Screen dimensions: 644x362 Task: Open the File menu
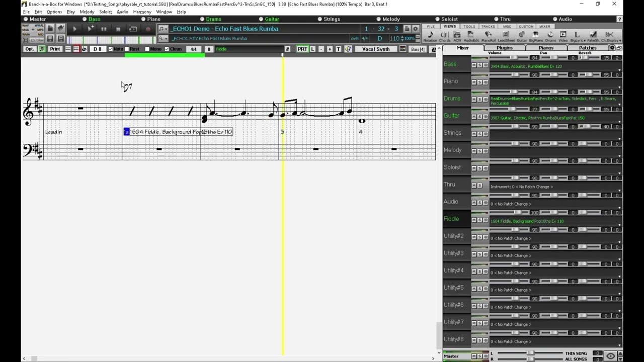26,12
